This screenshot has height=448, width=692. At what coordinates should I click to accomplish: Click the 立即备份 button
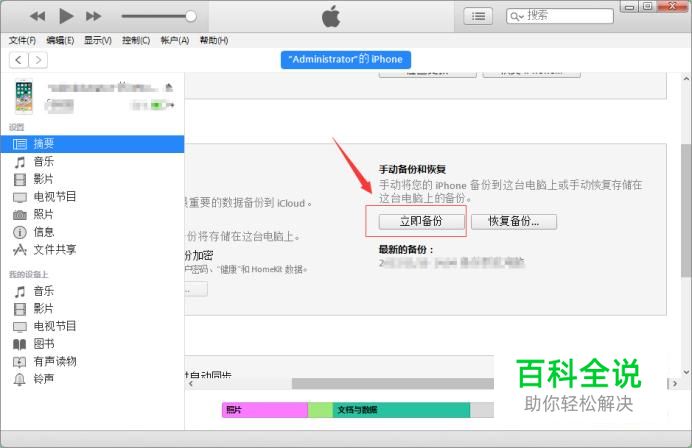[421, 222]
